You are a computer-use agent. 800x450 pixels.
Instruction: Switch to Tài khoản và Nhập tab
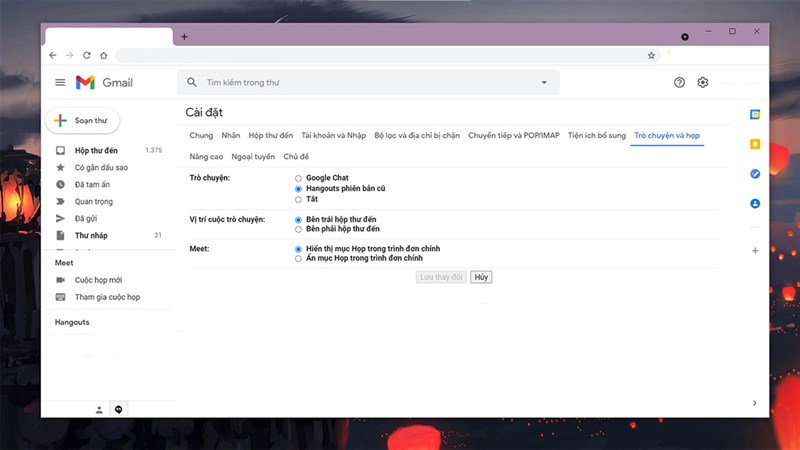pyautogui.click(x=334, y=135)
